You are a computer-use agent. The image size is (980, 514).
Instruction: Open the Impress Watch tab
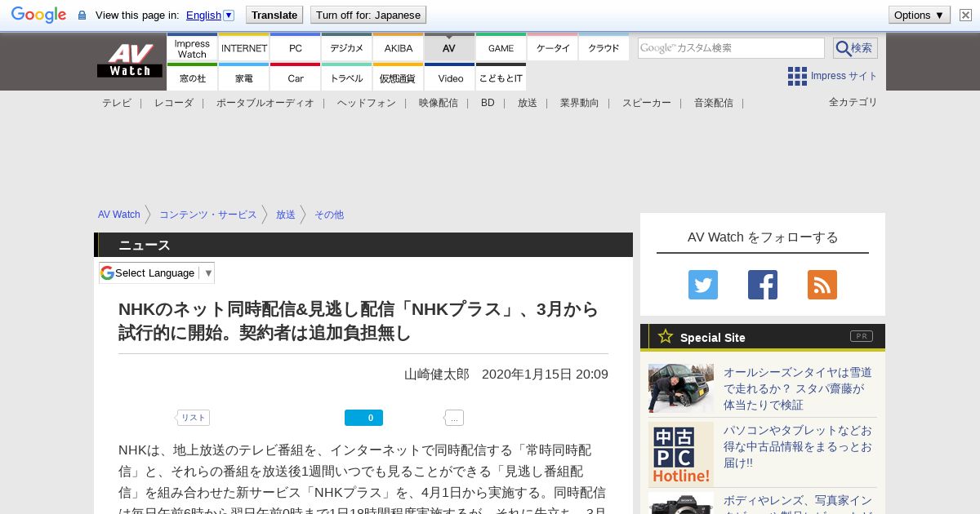(192, 48)
